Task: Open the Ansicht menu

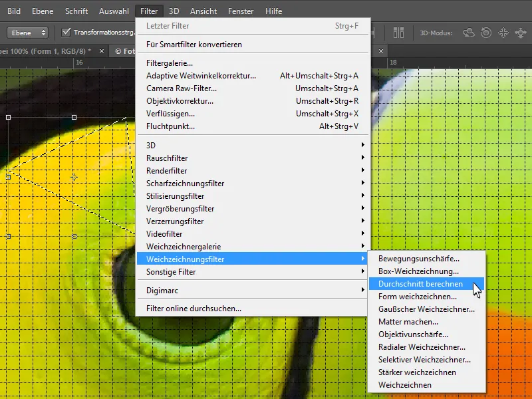Action: (203, 11)
